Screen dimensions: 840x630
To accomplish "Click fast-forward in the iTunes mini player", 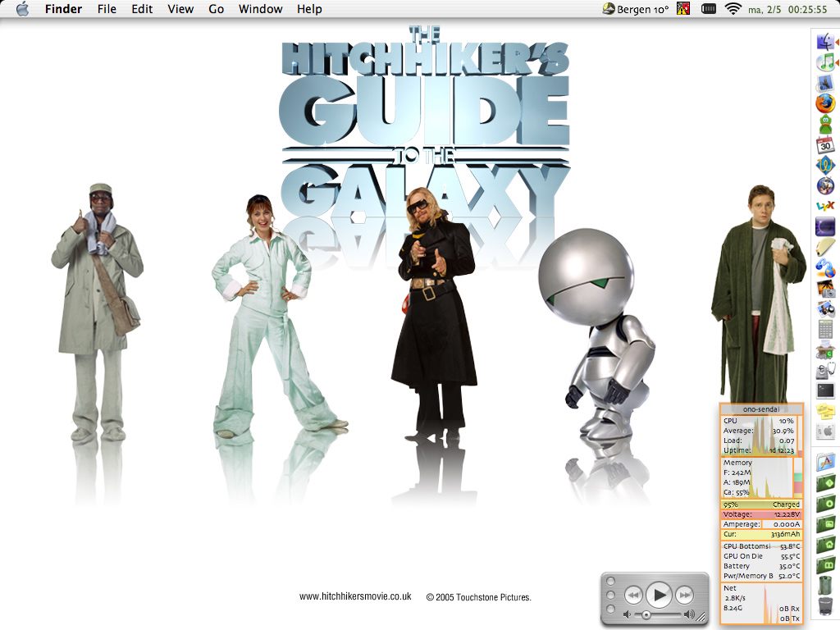I will tap(684, 596).
